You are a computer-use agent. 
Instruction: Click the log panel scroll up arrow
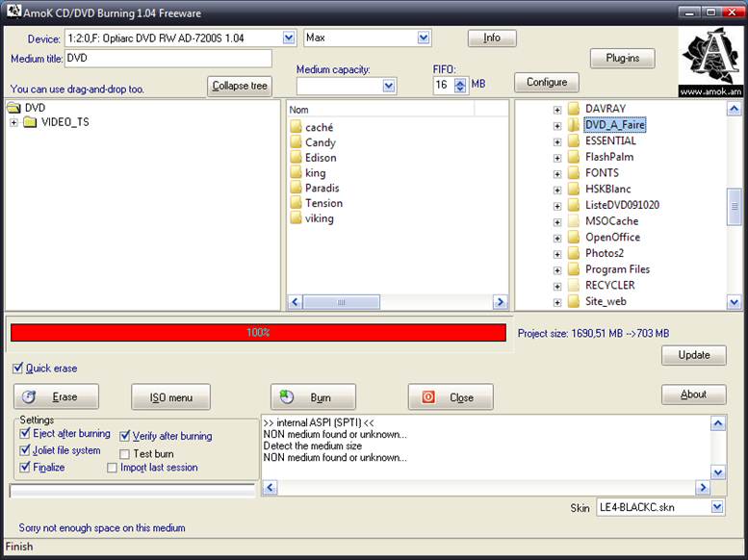(718, 423)
